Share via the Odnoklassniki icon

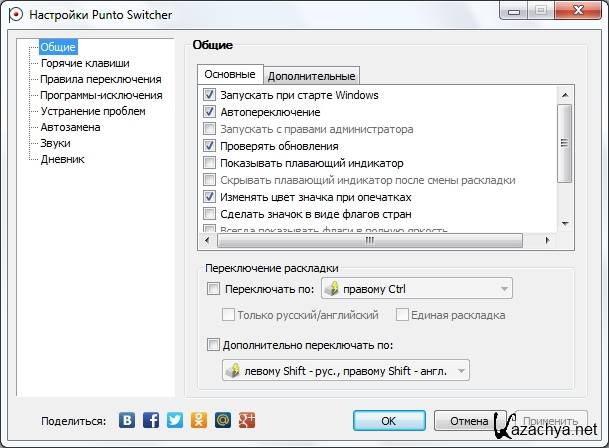pyautogui.click(x=198, y=421)
